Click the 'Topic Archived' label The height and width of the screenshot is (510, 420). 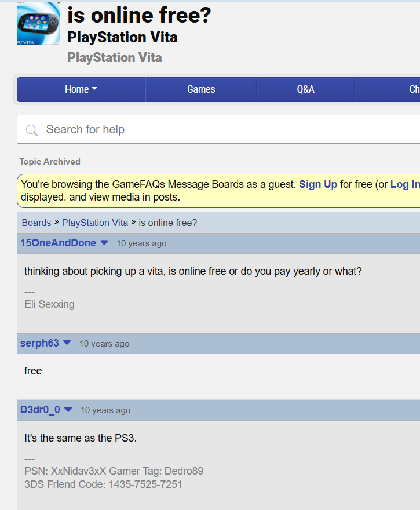click(x=50, y=162)
